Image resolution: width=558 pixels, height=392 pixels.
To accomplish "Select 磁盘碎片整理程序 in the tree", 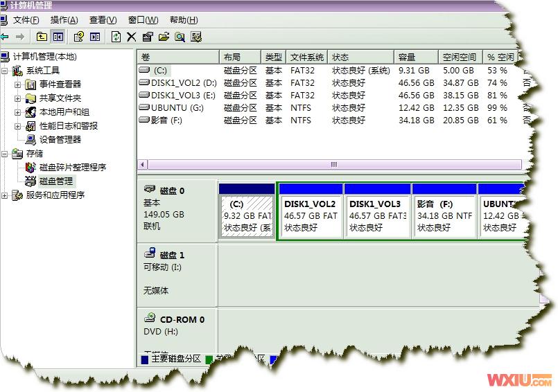I will [72, 168].
